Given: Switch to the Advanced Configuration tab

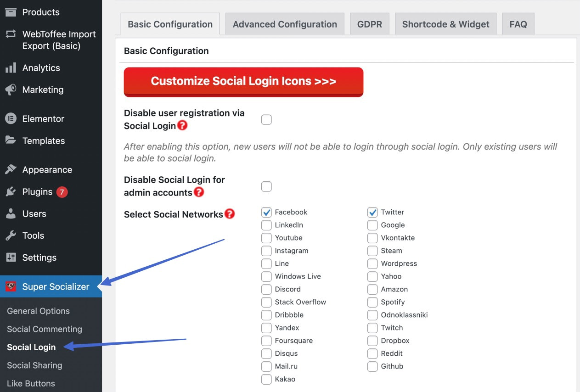Looking at the screenshot, I should pos(284,24).
